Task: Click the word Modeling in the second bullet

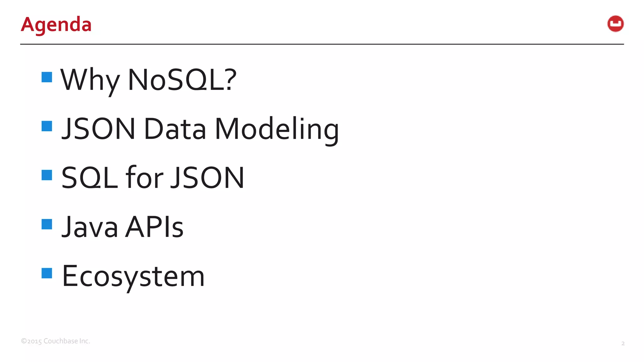Action: click(277, 129)
